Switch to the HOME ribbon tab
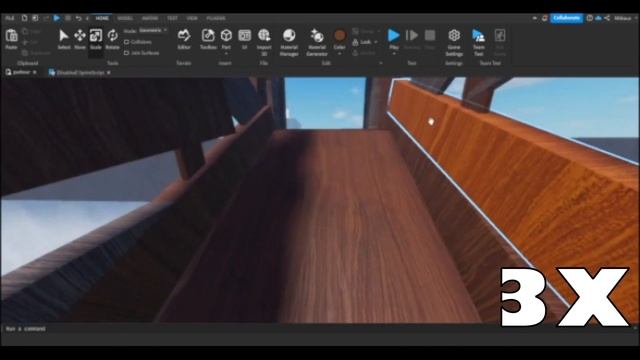 [x=102, y=18]
